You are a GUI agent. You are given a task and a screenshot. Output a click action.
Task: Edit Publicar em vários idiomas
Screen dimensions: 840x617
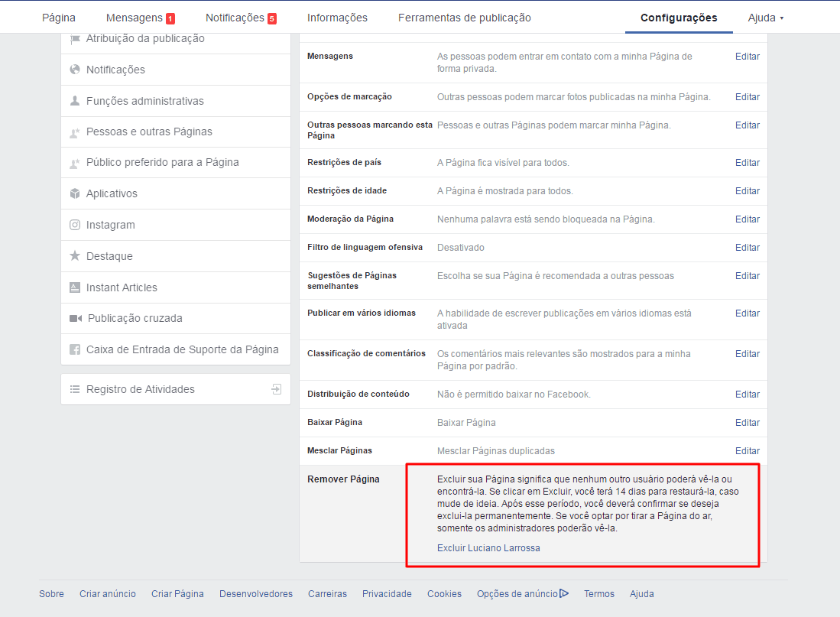748,313
